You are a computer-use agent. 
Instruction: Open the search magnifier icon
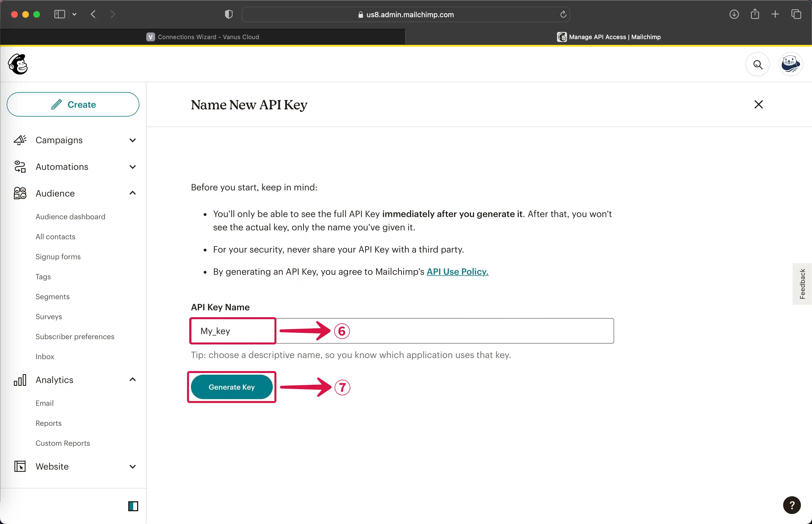pos(758,64)
